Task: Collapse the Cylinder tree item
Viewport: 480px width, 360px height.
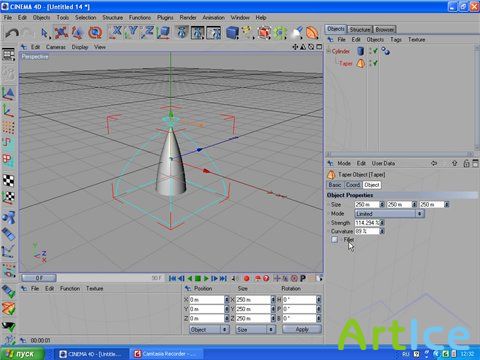Action: [329, 51]
